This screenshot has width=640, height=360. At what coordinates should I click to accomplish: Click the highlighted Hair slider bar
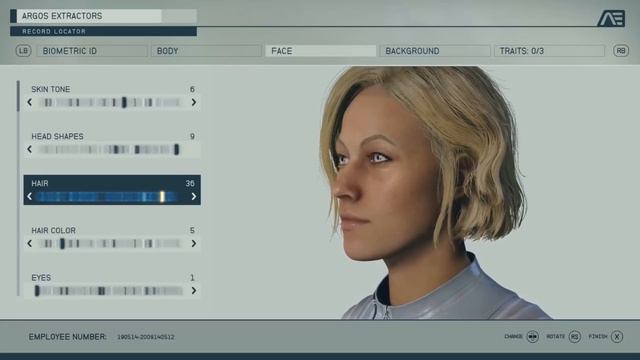tap(108, 197)
